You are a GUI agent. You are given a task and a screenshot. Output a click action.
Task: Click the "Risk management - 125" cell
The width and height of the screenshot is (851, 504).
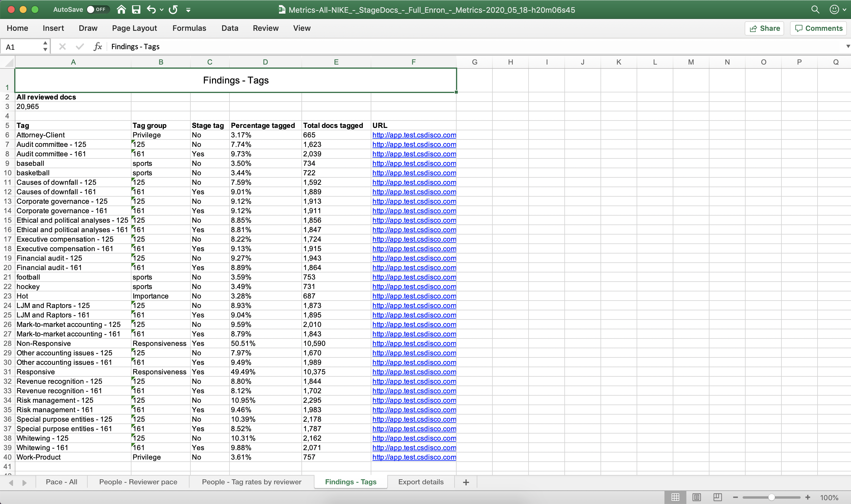(x=73, y=400)
